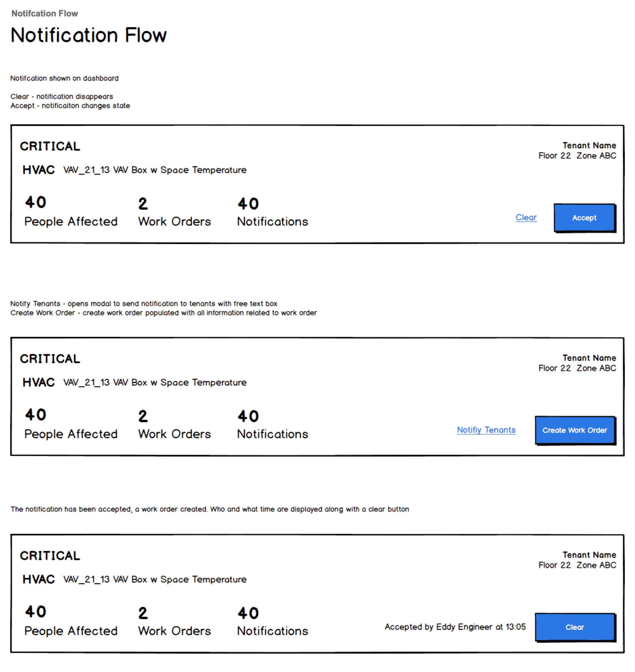This screenshot has height=672, width=635.
Task: Click the CRITICAL label in the second card
Action: click(50, 359)
